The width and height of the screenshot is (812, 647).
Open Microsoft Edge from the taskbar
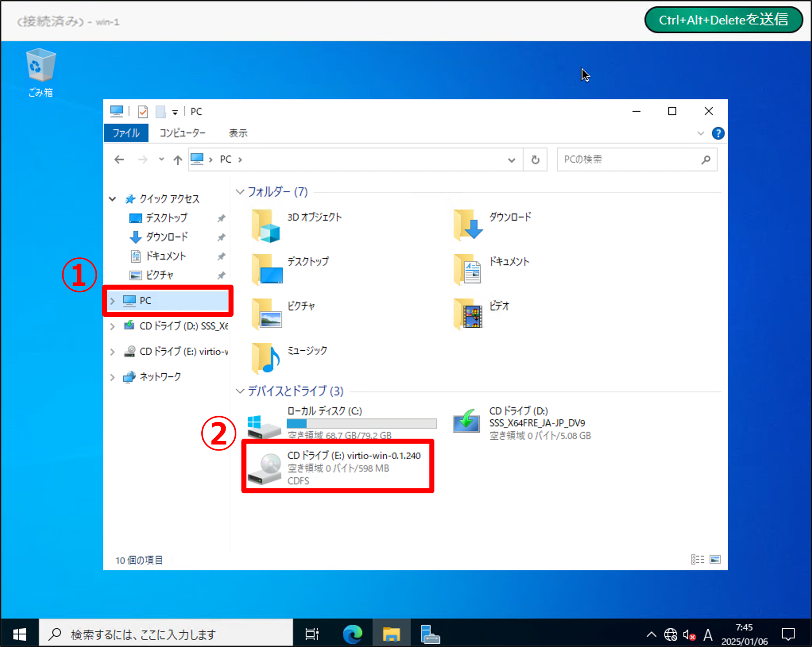[353, 634]
